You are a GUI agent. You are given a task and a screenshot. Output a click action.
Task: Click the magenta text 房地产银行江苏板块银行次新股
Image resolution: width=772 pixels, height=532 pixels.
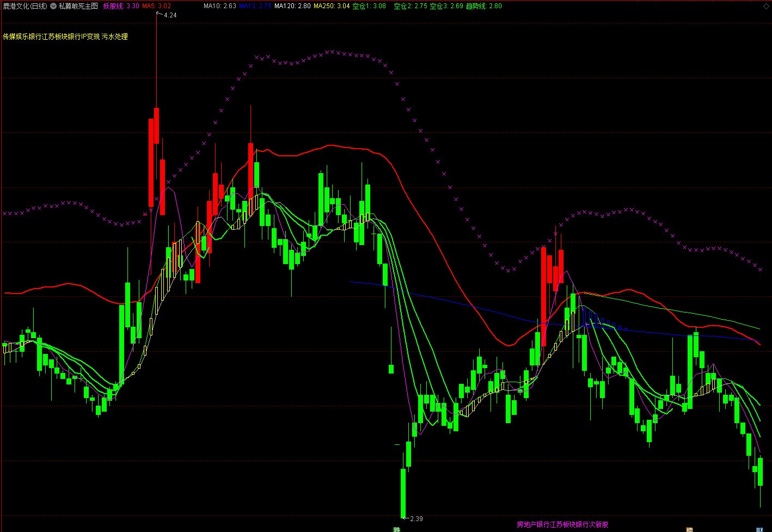click(562, 525)
